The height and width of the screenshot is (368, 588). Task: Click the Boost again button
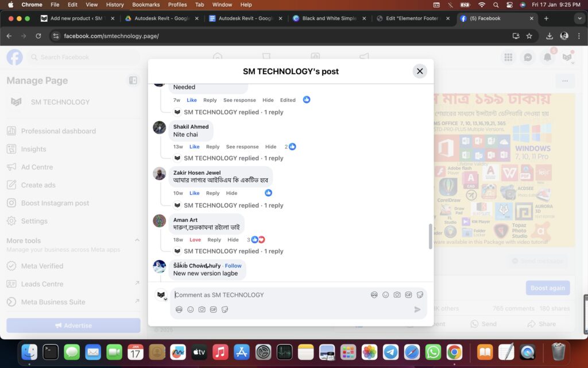[548, 288]
